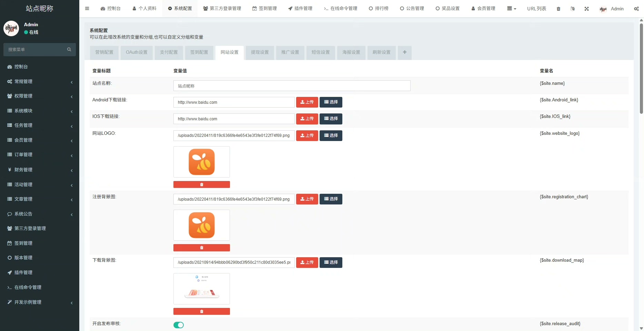The width and height of the screenshot is (644, 331).
Task: Expand the 开发示例管理 sidebar menu
Action: point(40,302)
